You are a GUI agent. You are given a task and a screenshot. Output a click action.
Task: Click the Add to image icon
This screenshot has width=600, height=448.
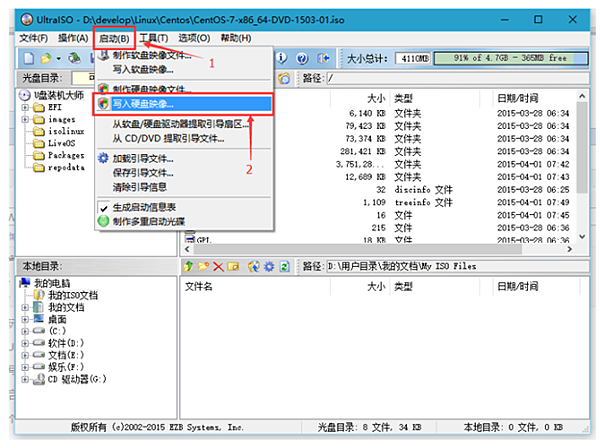tap(253, 267)
